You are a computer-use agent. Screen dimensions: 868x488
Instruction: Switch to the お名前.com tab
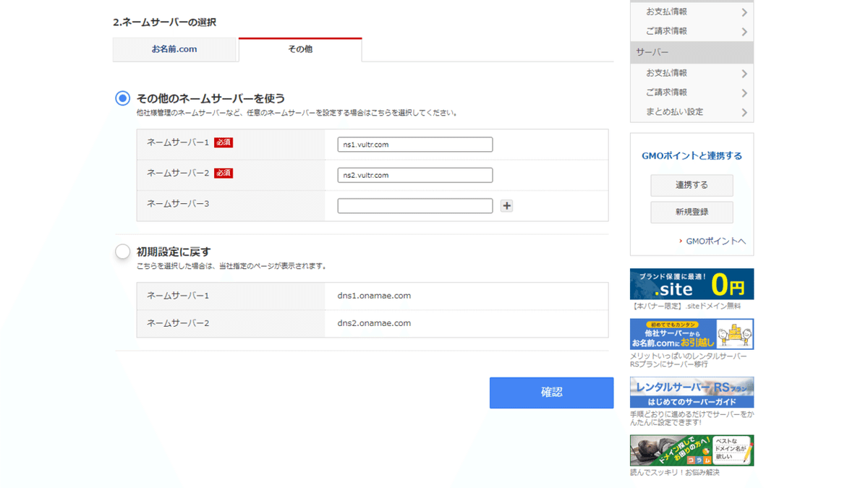pyautogui.click(x=174, y=49)
